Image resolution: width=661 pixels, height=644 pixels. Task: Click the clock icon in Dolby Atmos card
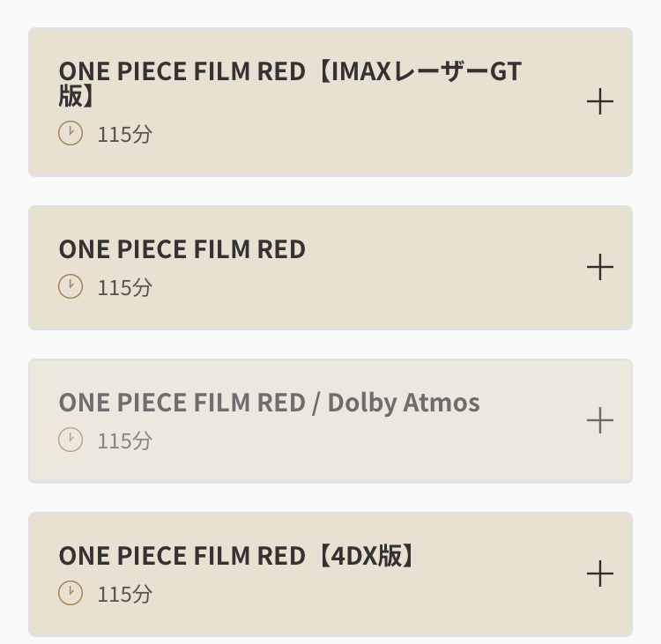coord(71,440)
